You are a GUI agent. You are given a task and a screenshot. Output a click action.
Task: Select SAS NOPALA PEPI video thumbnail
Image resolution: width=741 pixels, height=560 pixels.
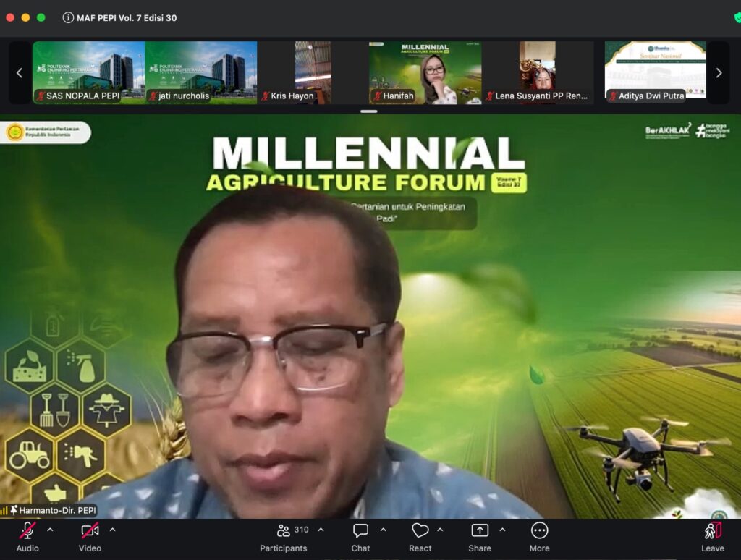[88, 72]
